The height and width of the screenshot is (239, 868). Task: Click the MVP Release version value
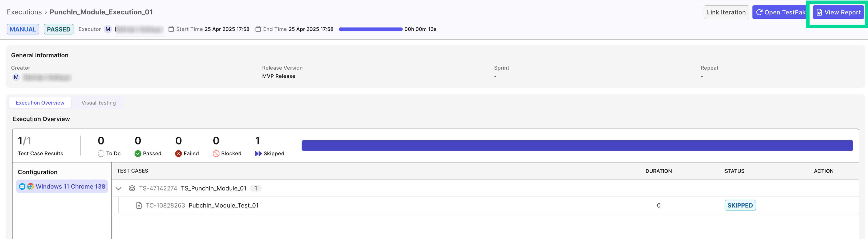tap(279, 76)
